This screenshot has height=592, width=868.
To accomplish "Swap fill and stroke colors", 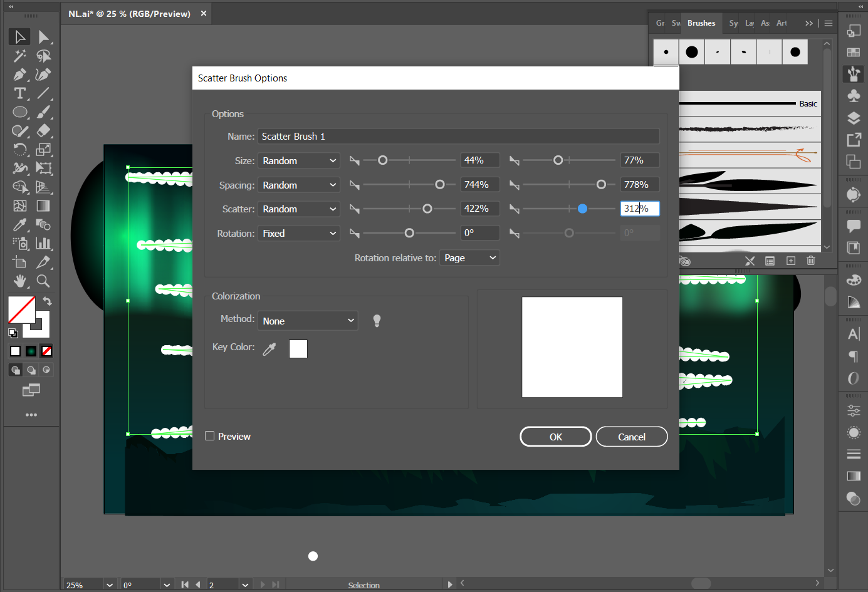I will [47, 301].
